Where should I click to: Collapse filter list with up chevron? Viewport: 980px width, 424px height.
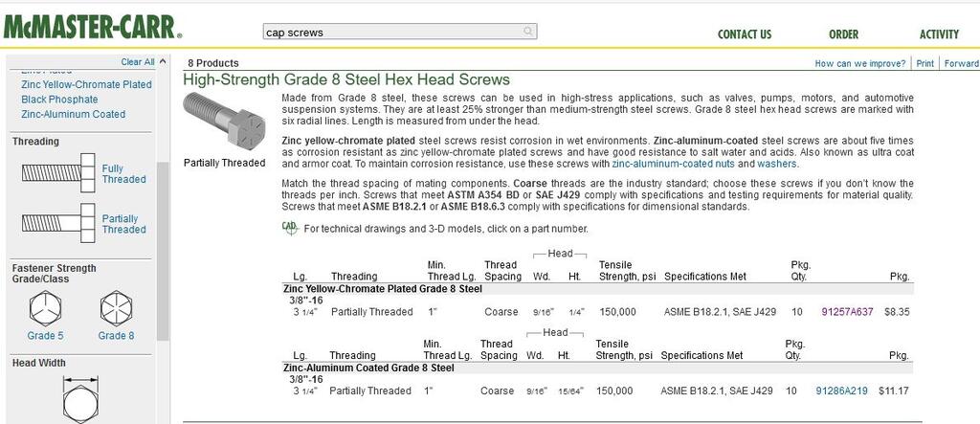(163, 61)
